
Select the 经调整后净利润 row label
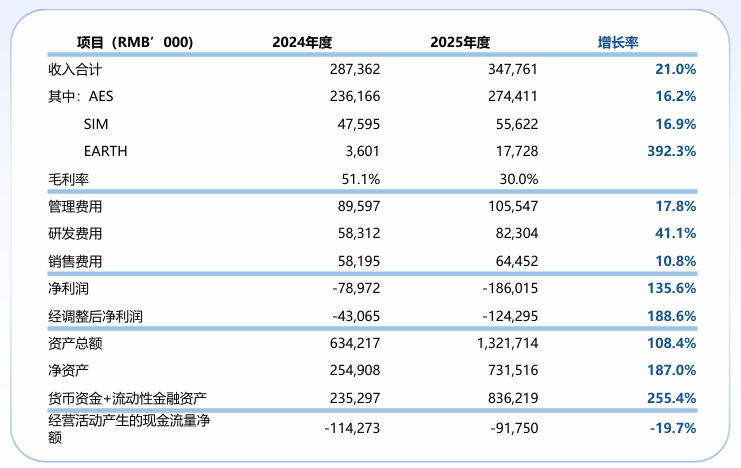click(x=96, y=316)
